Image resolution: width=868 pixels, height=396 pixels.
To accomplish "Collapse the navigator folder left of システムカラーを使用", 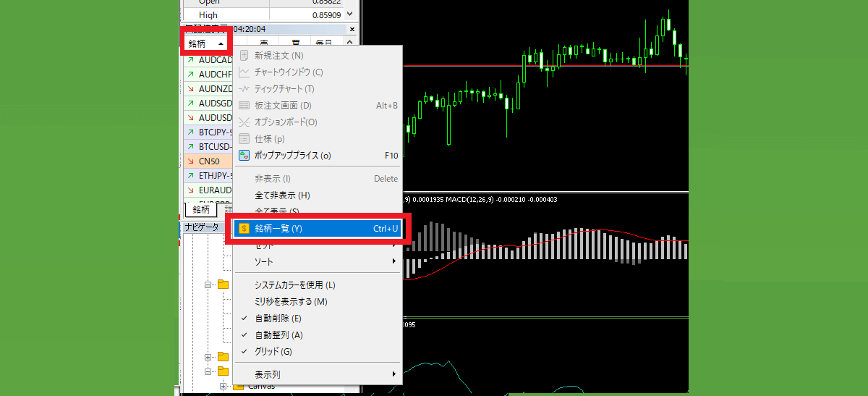I will coord(208,285).
